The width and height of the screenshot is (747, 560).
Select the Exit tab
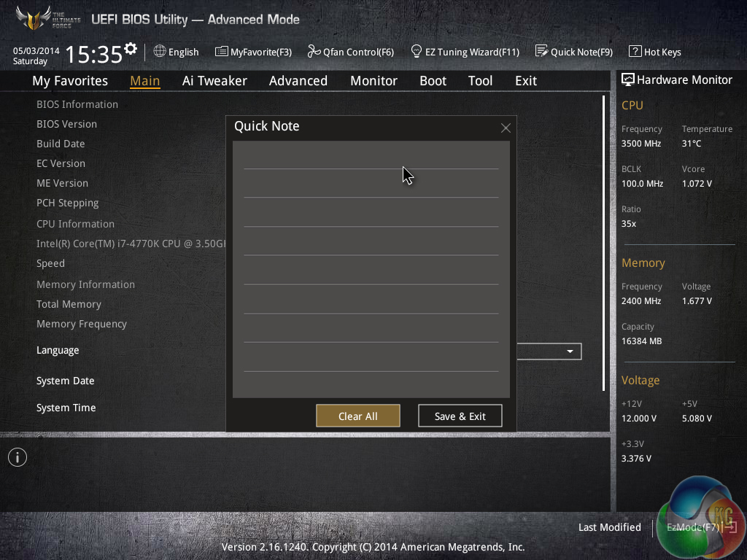click(x=526, y=80)
